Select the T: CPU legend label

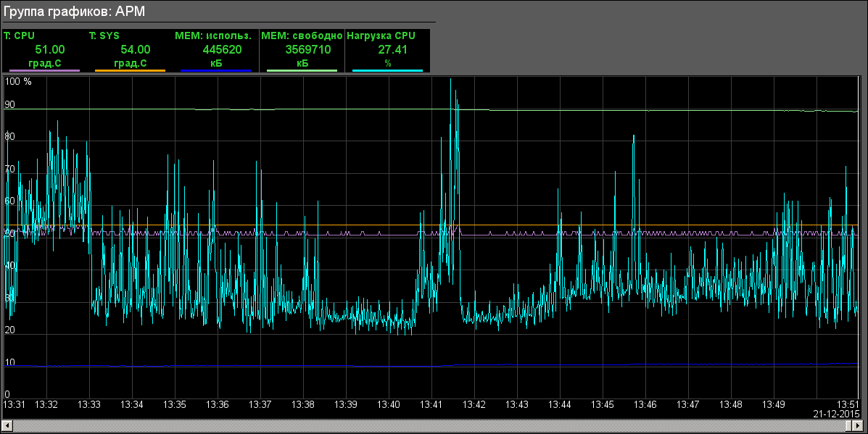tap(19, 35)
